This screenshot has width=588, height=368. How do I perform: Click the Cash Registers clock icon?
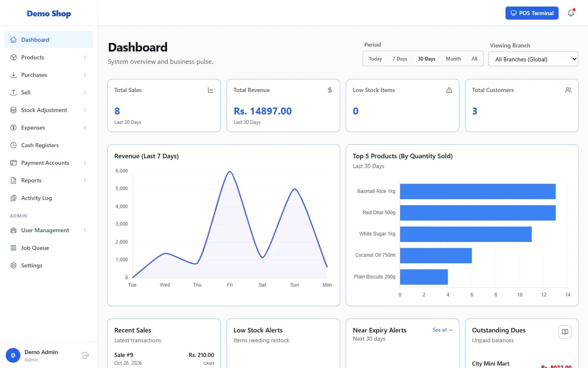click(13, 145)
